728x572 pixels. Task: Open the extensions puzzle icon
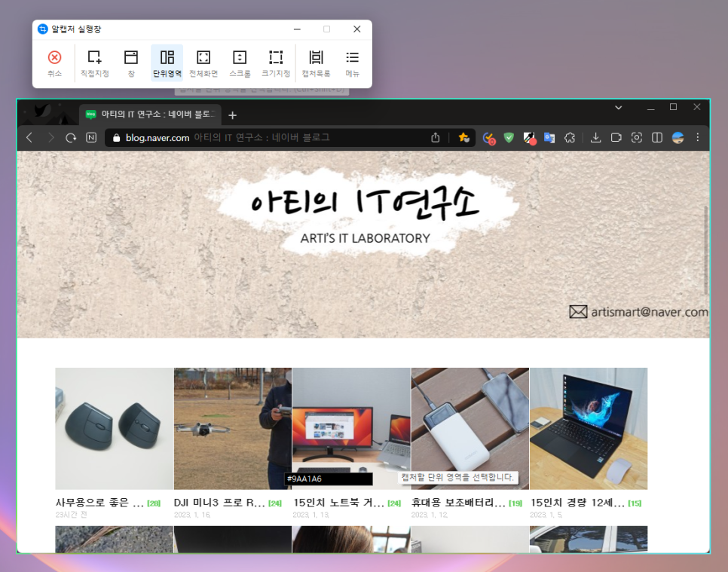pyautogui.click(x=570, y=137)
